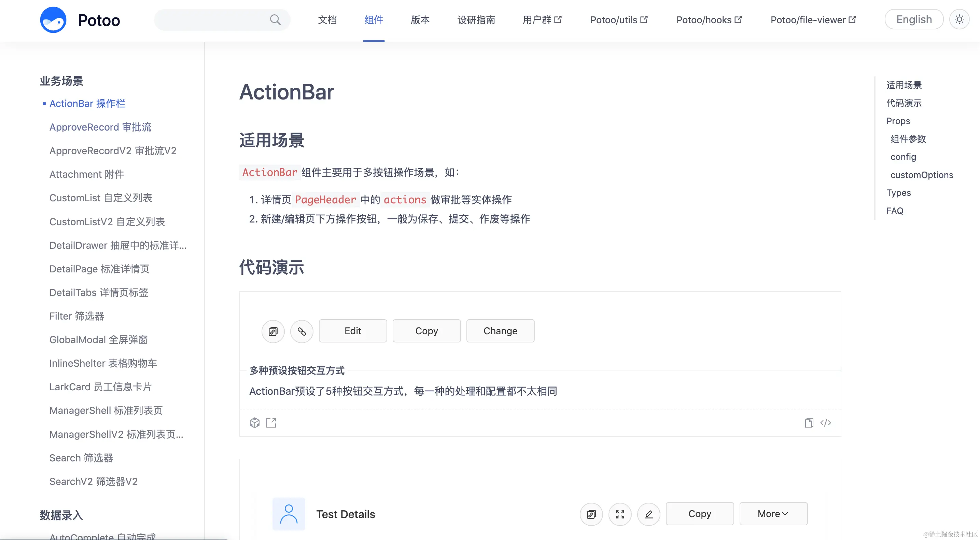The image size is (980, 540).
Task: Toggle the light/dark theme sun icon
Action: [959, 19]
